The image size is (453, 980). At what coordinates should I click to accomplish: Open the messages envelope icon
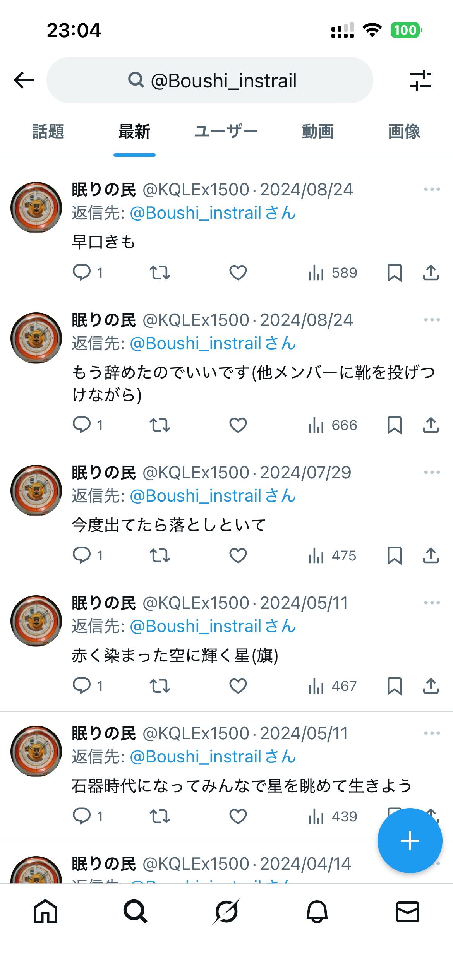(408, 911)
